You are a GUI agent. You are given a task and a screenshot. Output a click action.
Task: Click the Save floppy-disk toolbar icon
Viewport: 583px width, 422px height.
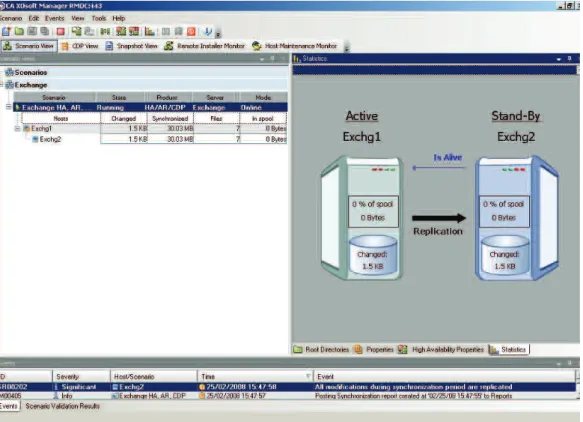[x=32, y=32]
